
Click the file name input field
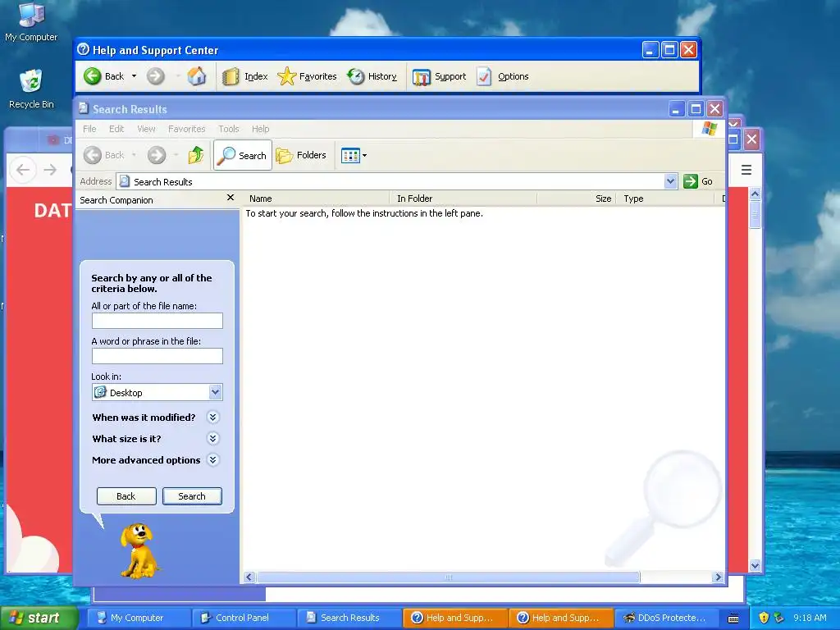pos(157,321)
